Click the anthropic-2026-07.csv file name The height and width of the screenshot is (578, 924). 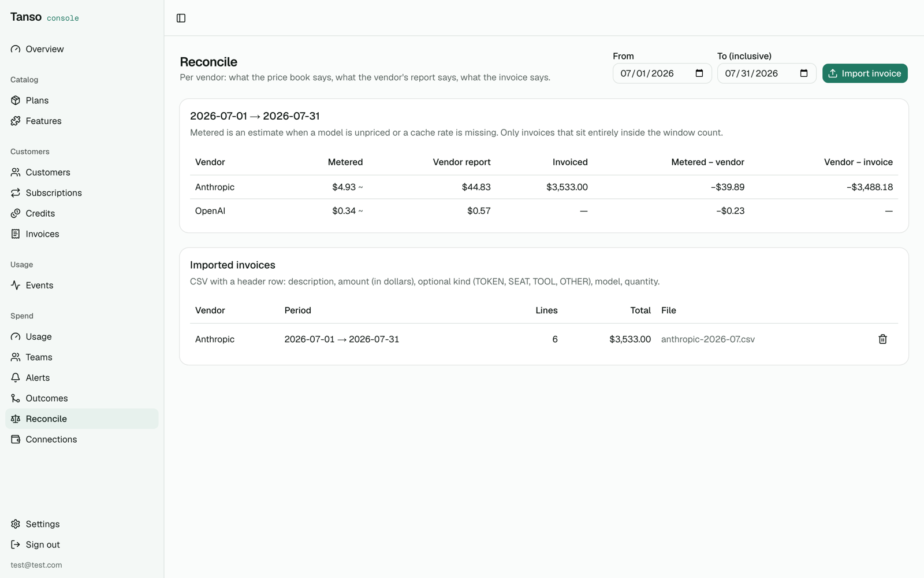(x=708, y=339)
